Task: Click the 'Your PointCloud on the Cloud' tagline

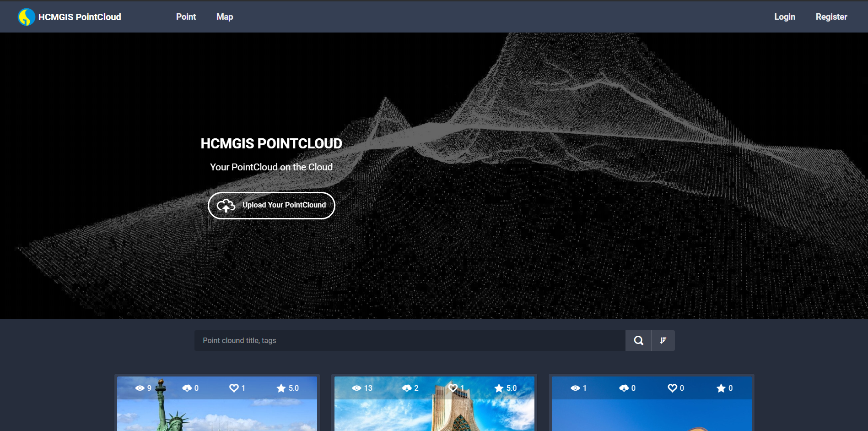Action: click(x=271, y=167)
